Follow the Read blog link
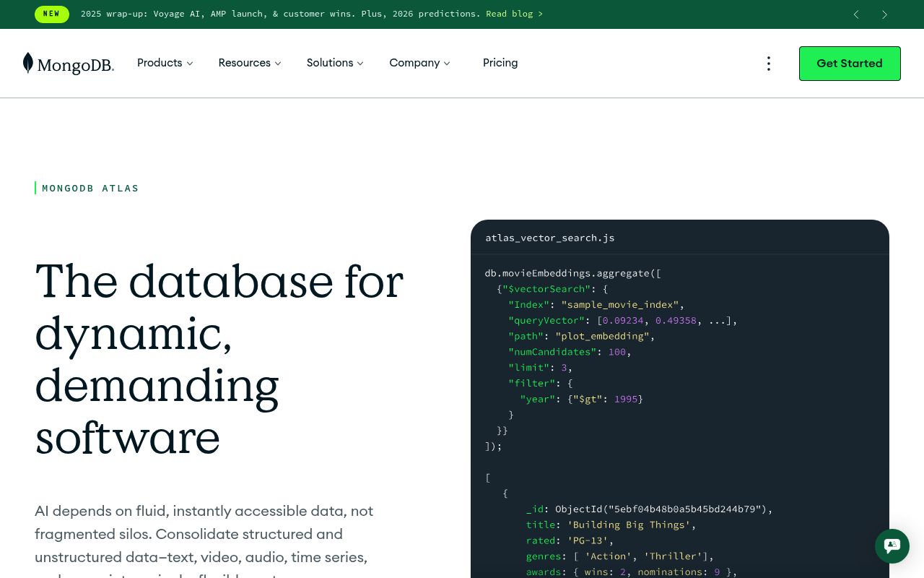 pos(514,14)
